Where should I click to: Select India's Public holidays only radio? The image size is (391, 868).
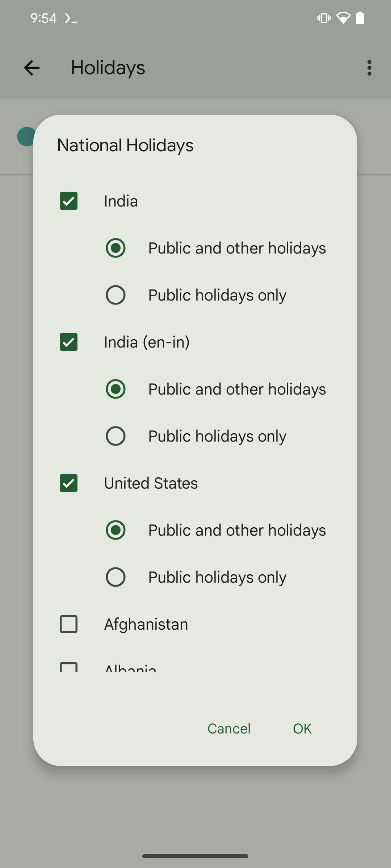115,295
